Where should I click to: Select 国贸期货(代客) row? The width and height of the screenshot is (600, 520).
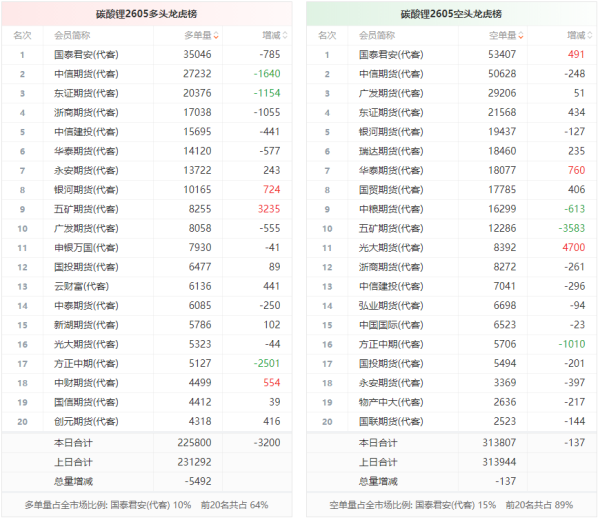point(452,190)
